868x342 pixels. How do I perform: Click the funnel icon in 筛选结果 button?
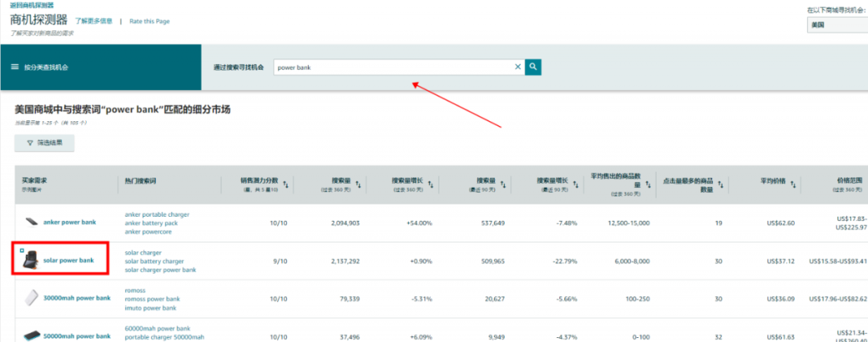(x=30, y=143)
